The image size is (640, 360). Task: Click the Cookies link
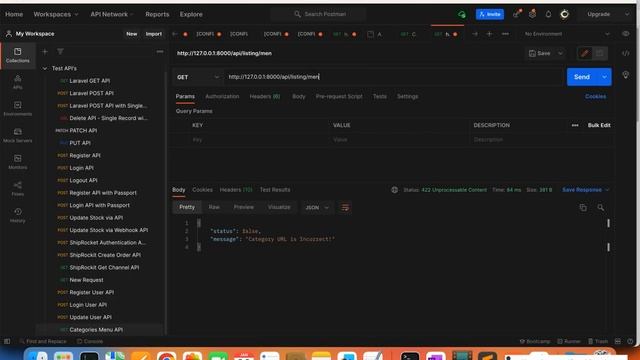(596, 96)
